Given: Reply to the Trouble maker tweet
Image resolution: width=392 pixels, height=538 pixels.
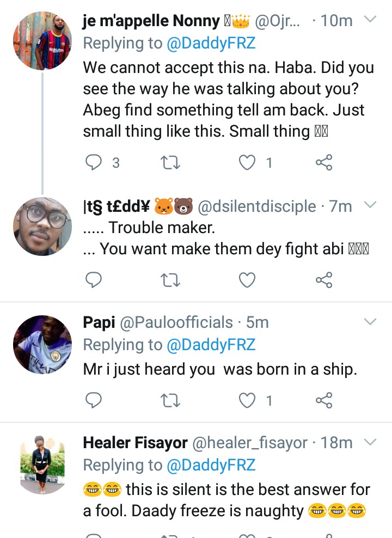Looking at the screenshot, I should pos(95,280).
